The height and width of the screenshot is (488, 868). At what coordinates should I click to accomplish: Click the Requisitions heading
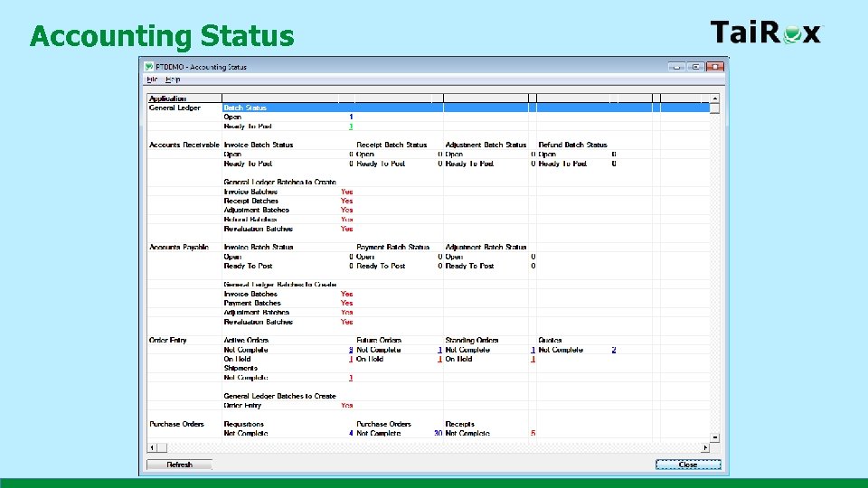(243, 425)
